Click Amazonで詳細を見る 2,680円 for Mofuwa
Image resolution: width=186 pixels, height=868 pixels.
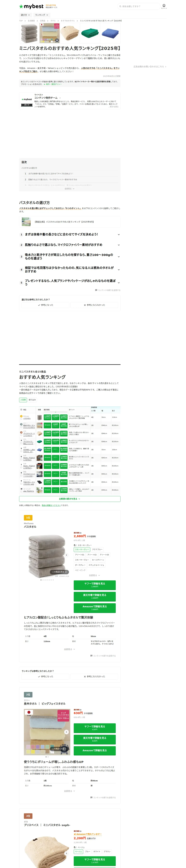click(95, 608)
